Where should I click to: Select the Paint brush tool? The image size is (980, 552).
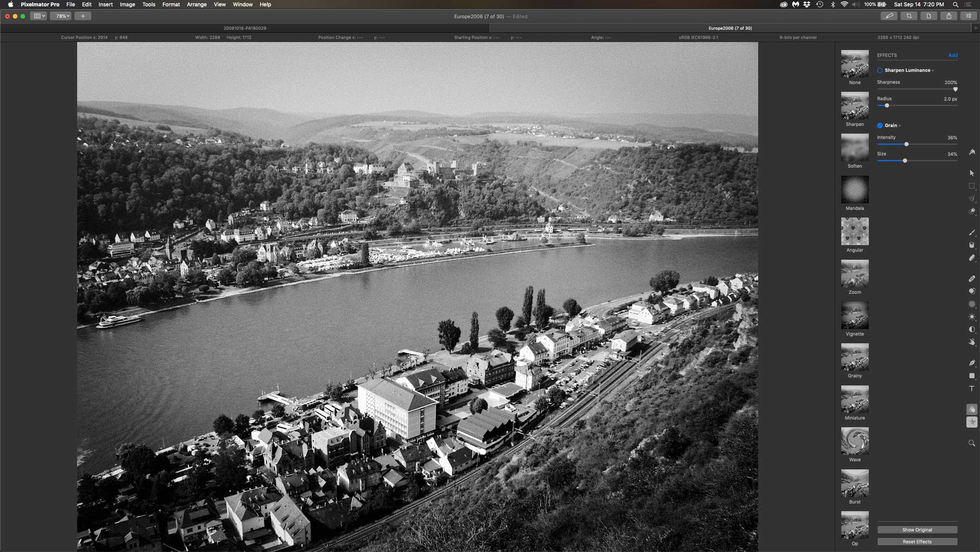click(972, 233)
